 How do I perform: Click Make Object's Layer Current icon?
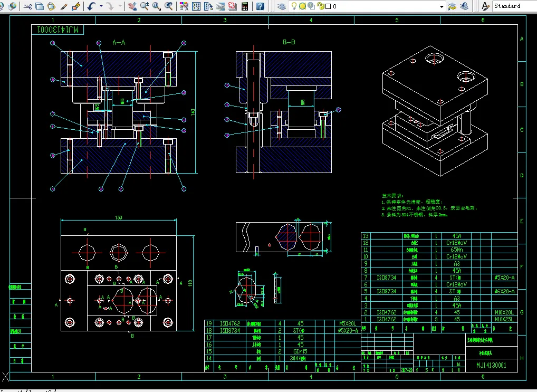452,6
